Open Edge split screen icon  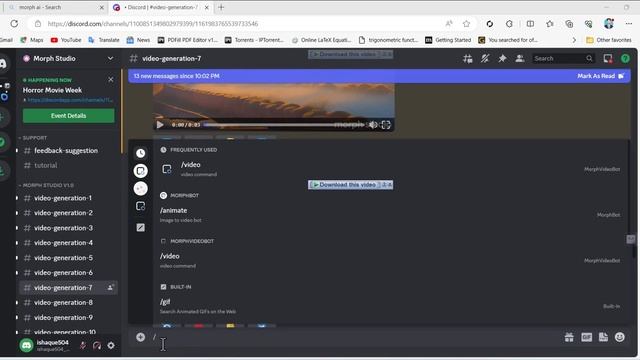[530, 24]
